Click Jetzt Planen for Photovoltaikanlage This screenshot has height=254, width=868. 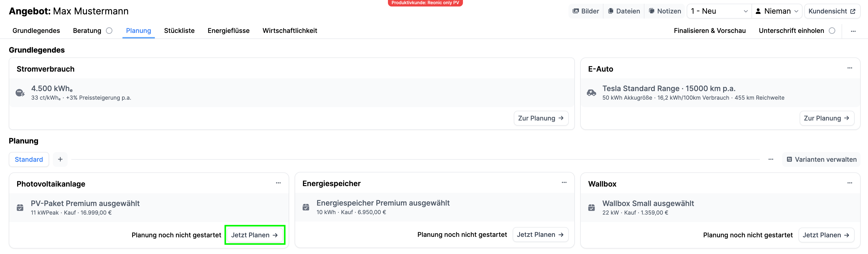[x=255, y=235]
